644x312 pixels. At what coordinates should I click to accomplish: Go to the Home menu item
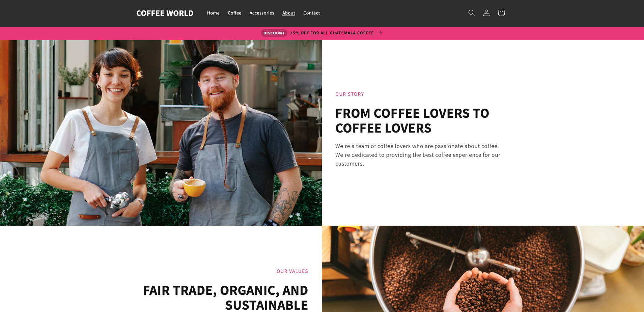(213, 13)
